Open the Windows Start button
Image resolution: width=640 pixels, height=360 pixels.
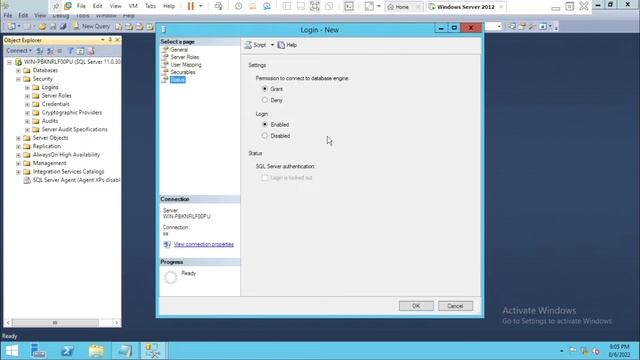(12, 351)
